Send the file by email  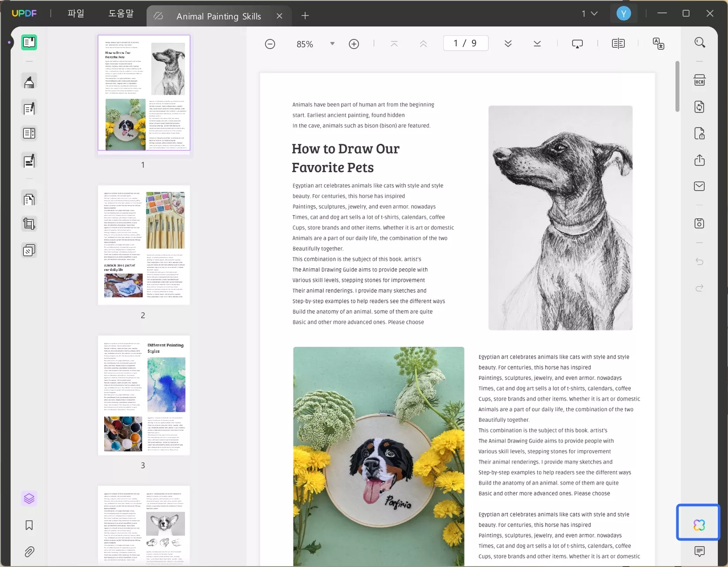700,186
